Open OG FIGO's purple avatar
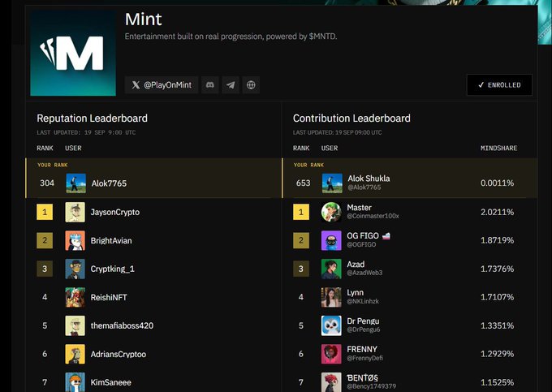552x392 pixels. (331, 240)
